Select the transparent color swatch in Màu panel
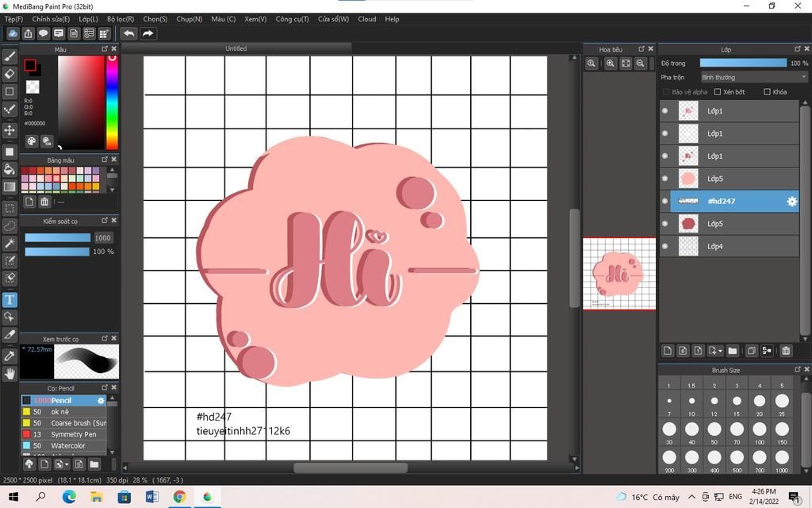The image size is (812, 508). (33, 87)
